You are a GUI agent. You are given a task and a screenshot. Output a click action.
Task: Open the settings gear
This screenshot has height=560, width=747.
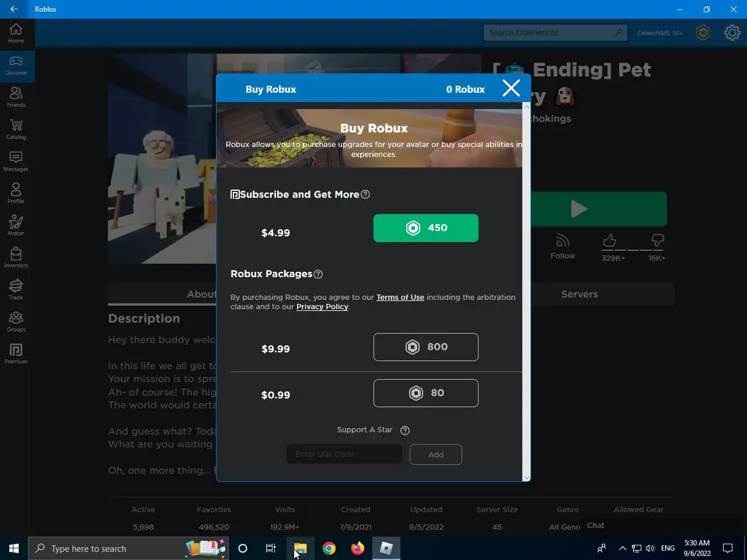(x=732, y=33)
